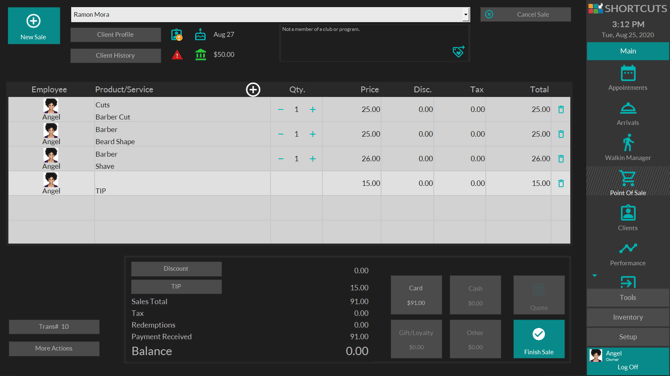This screenshot has width=670, height=376.
Task: Click the Cancel Sale button
Action: point(526,15)
